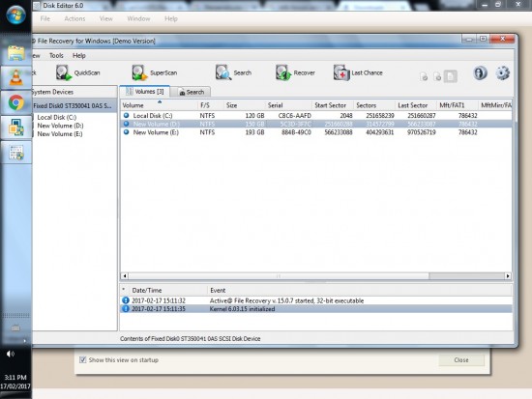This screenshot has width=532, height=399.
Task: Open Disk Editor File menu
Action: click(45, 18)
